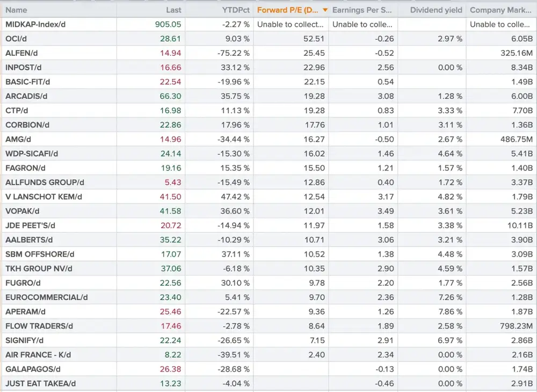Image resolution: width=537 pixels, height=392 pixels.
Task: Select the APERAM/d row name
Action: coord(25,312)
